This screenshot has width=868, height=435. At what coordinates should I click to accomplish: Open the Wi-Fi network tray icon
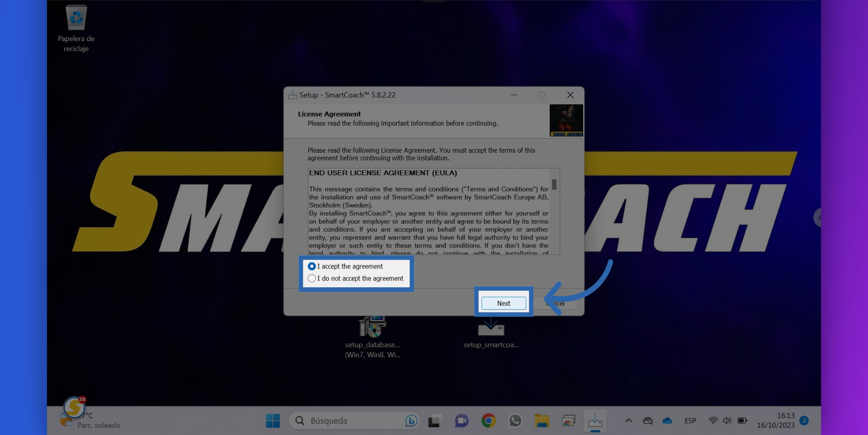click(x=713, y=421)
